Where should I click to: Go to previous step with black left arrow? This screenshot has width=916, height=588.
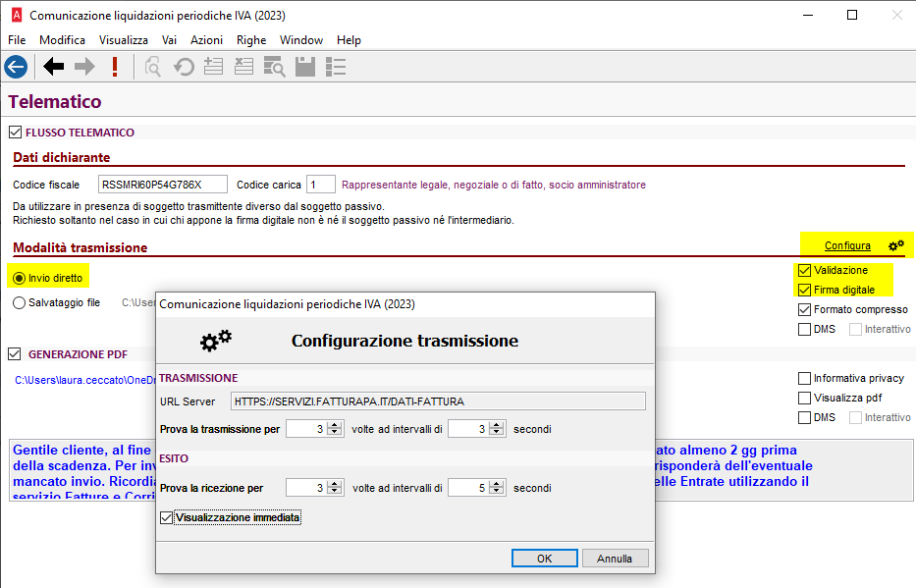coord(54,67)
